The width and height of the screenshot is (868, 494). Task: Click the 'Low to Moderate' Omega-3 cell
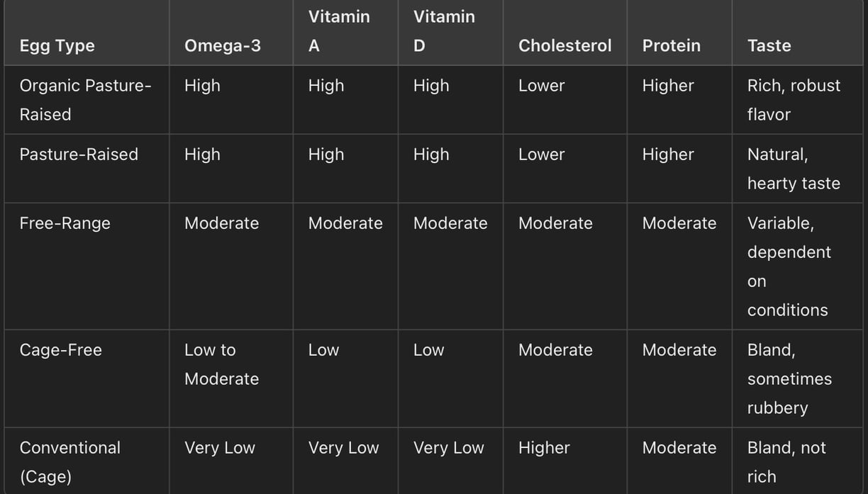pos(221,364)
